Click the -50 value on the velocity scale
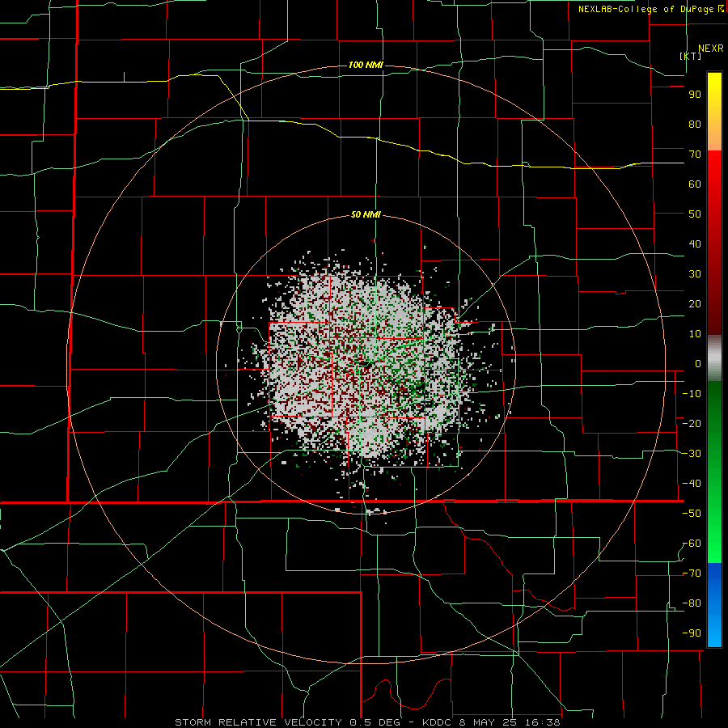728x728 pixels. tap(692, 514)
